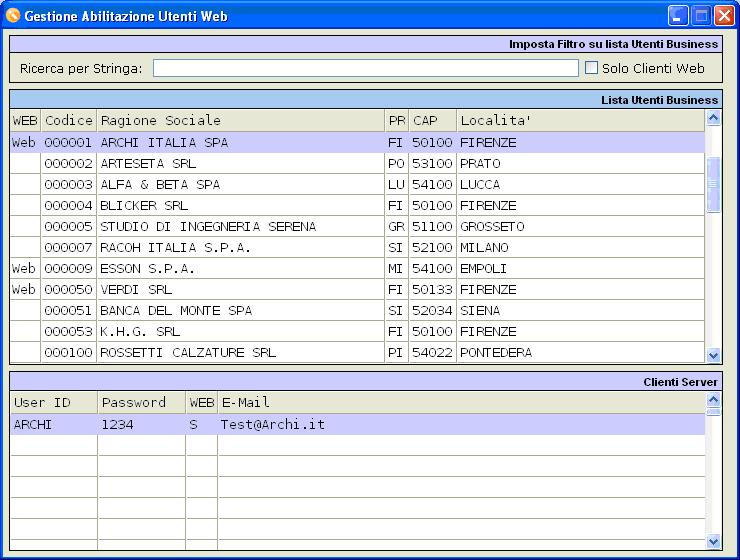Screen dimensions: 740x560
Task: Click codice 000005 cell
Action: [68, 226]
